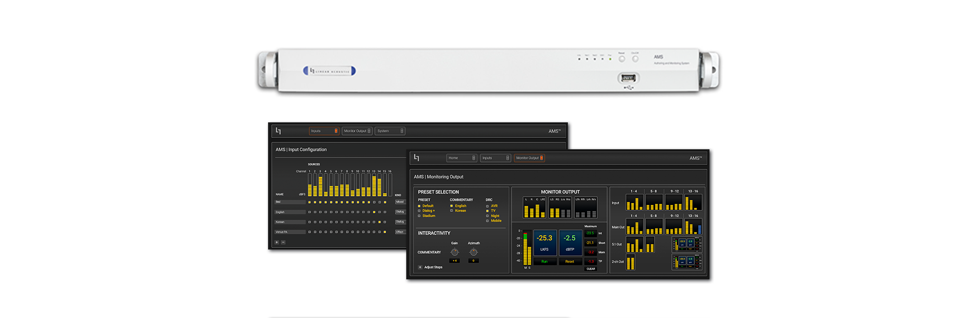Click the USB symbol below the port

pyautogui.click(x=628, y=88)
